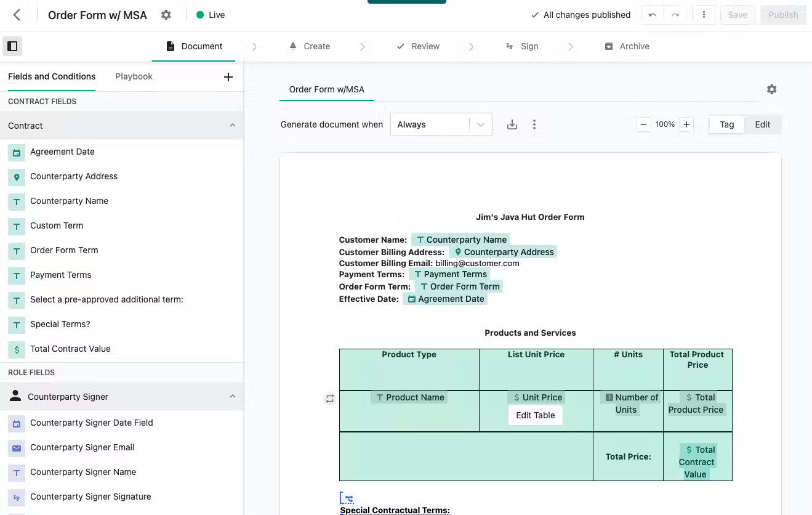Viewport: 812px width, 515px height.
Task: Select the Counterparty Address field
Action: [74, 176]
